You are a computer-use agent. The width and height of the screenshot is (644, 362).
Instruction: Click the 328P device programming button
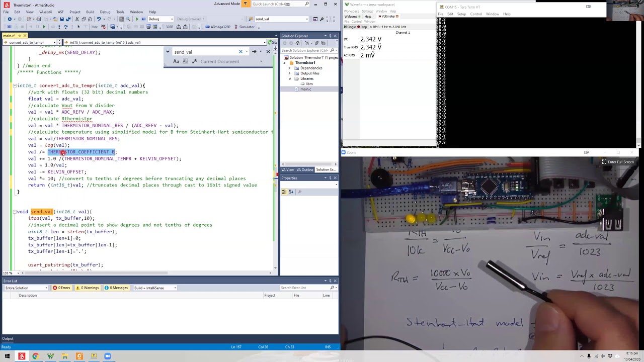tap(169, 27)
